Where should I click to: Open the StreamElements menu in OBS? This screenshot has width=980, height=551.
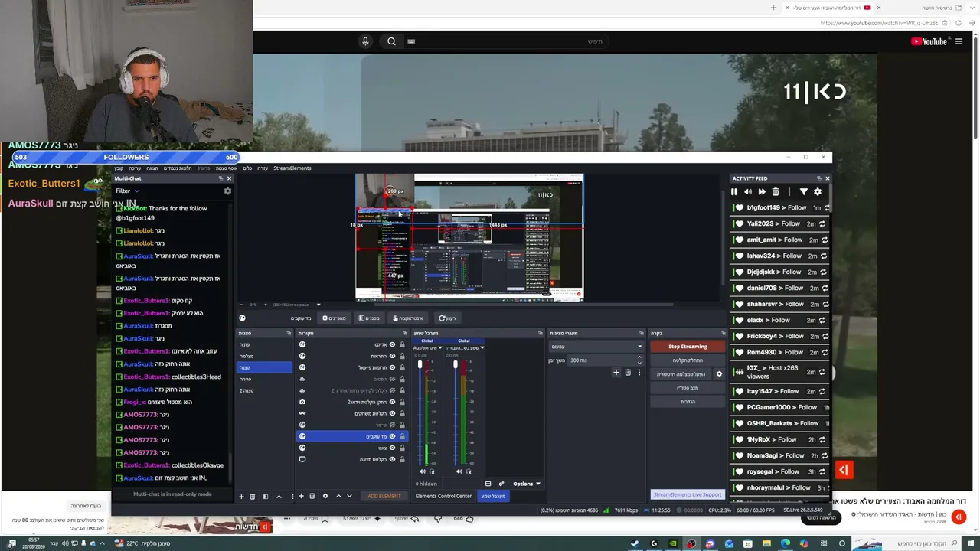292,168
